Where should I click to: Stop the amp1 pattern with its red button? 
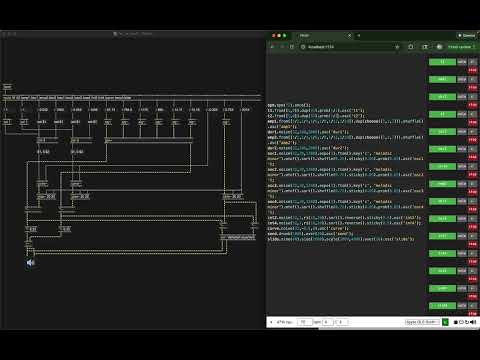pyautogui.click(x=472, y=88)
